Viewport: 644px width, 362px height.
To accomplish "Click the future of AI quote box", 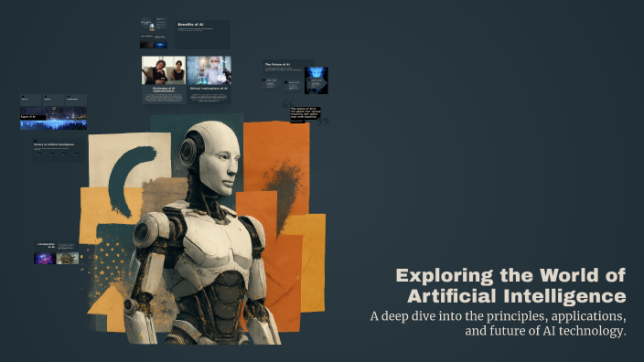I will [x=306, y=114].
